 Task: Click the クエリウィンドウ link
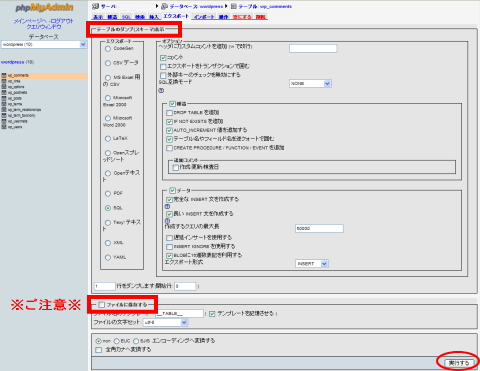(x=44, y=27)
